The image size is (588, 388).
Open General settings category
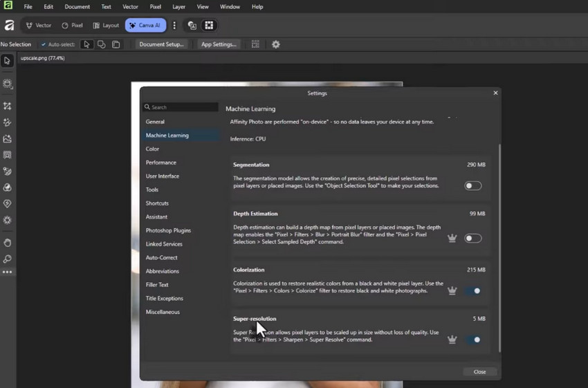[x=155, y=122]
